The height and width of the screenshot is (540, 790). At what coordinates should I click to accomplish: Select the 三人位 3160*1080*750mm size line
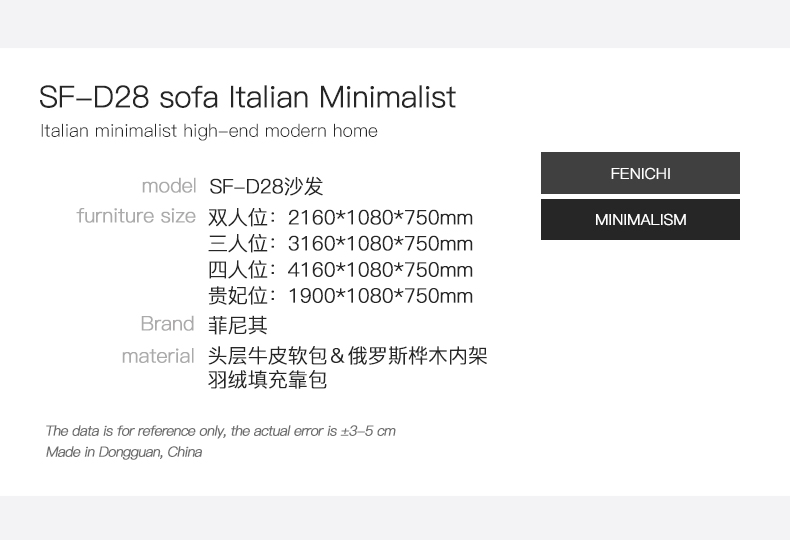click(340, 244)
